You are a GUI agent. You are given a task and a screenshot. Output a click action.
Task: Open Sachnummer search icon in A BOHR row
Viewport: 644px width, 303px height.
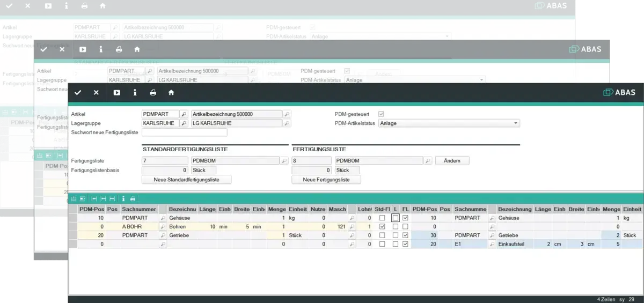(x=163, y=227)
